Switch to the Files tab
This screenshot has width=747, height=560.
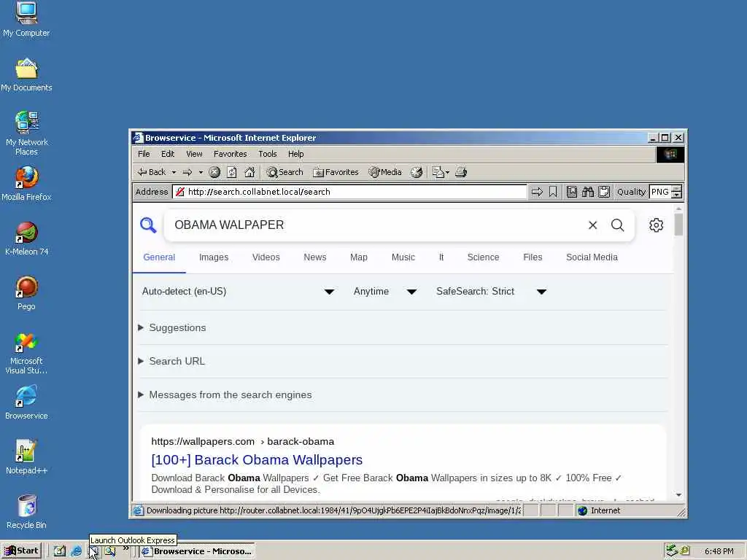[533, 257]
